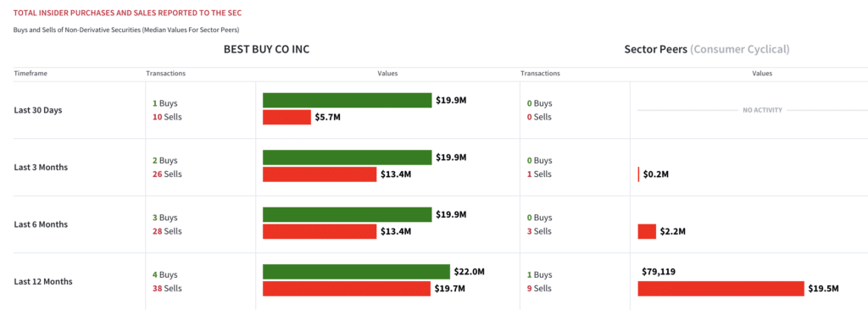Click '4 Buys' in Last 12 Months row

pyautogui.click(x=165, y=274)
